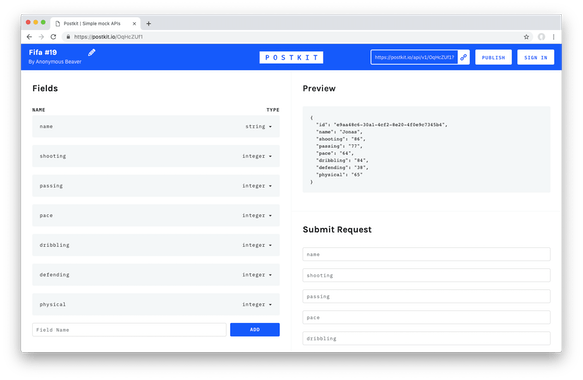583x380 pixels.
Task: Reload the page with the refresh icon
Action: (x=53, y=37)
